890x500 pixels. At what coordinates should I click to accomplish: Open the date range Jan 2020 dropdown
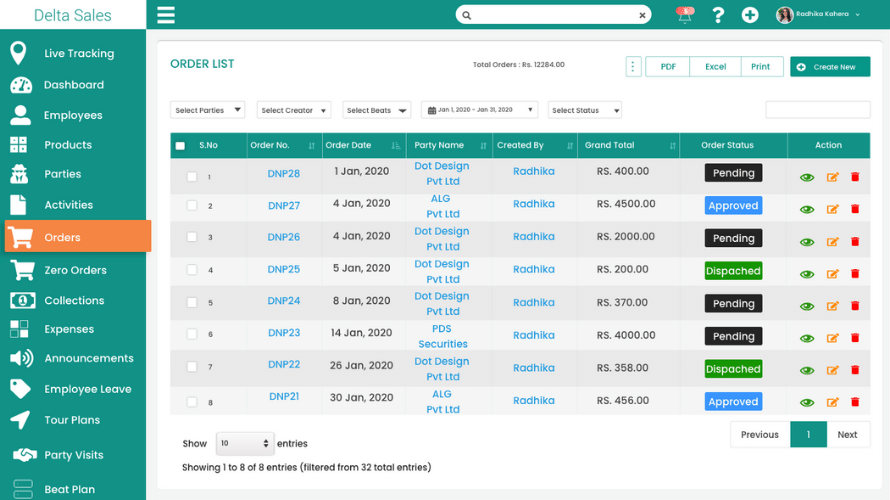(x=480, y=110)
